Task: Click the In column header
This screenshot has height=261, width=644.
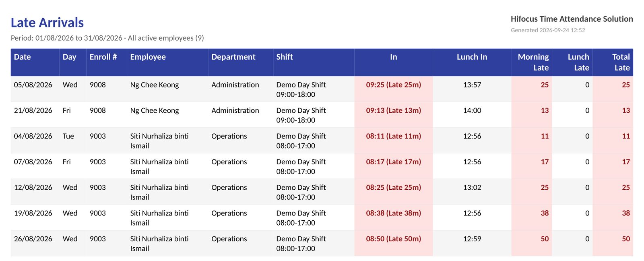Action: point(394,62)
